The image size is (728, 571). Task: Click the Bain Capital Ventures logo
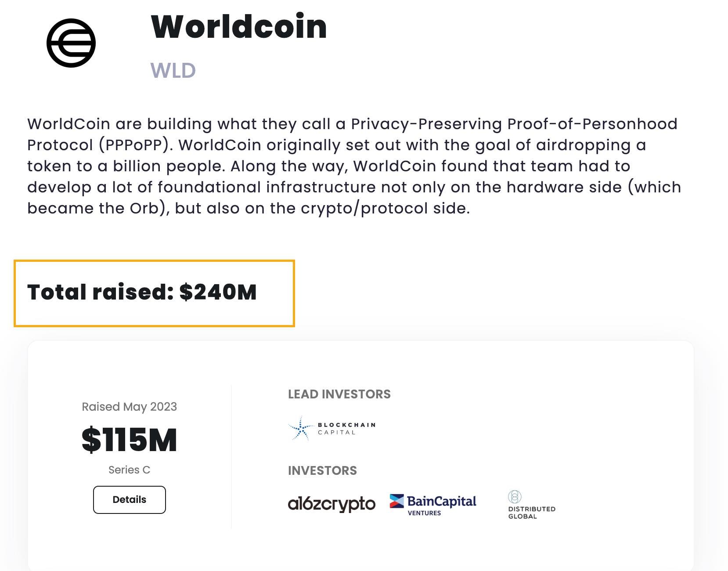pyautogui.click(x=432, y=503)
